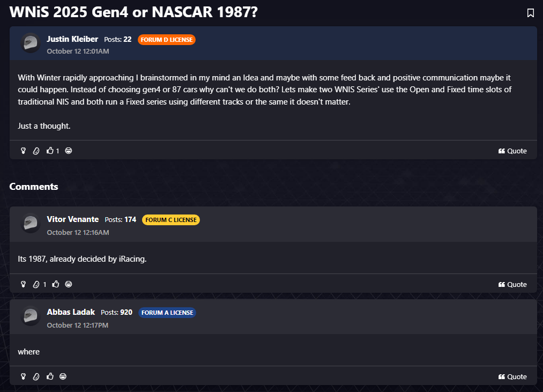
Task: Open Vitor Venante's profile name link
Action: pyautogui.click(x=72, y=219)
